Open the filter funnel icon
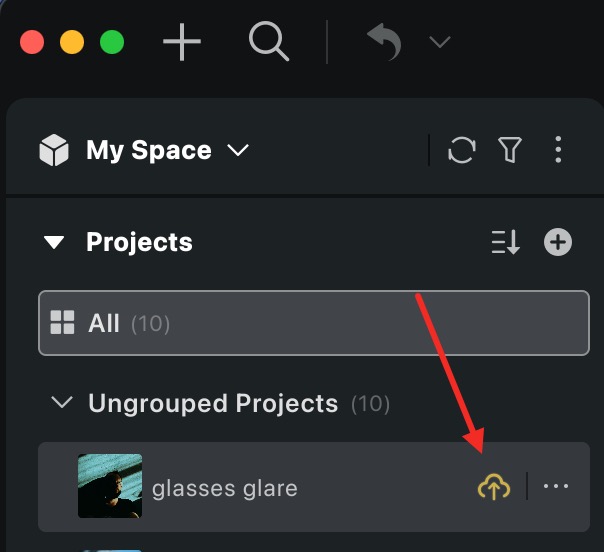Screen dimensions: 604x552 click(x=510, y=151)
